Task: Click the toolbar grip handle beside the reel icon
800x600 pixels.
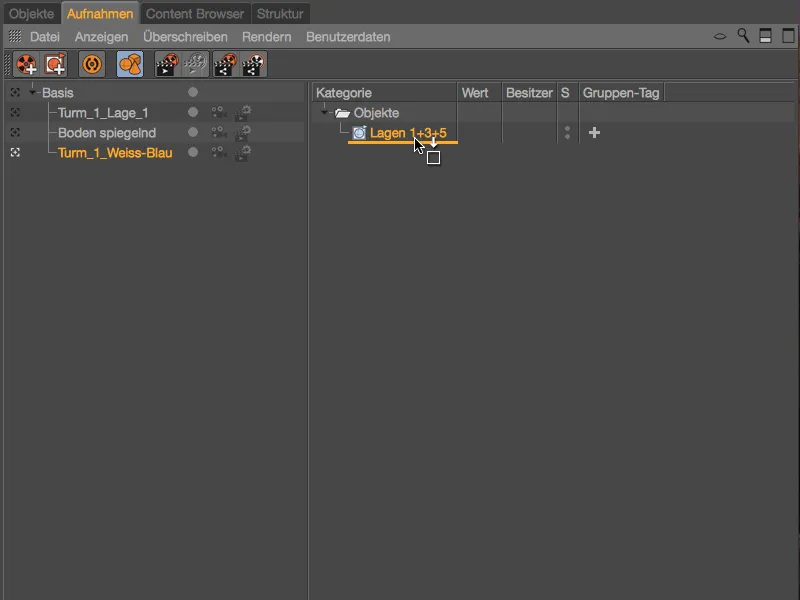Action: pos(7,64)
